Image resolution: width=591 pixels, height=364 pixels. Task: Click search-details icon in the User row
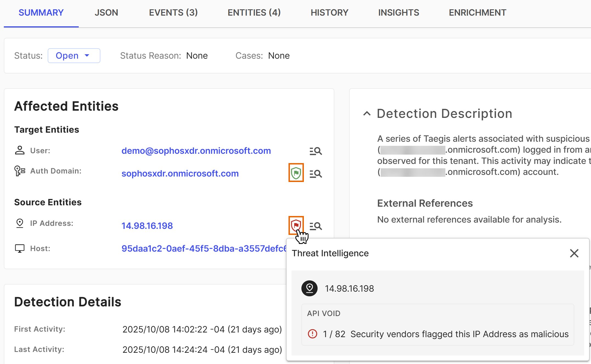pos(316,151)
